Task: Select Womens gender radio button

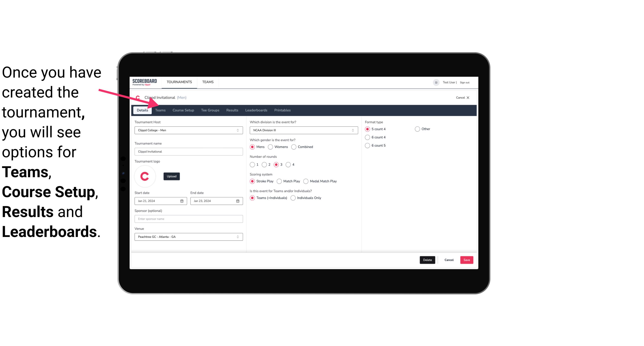Action: pos(270,147)
